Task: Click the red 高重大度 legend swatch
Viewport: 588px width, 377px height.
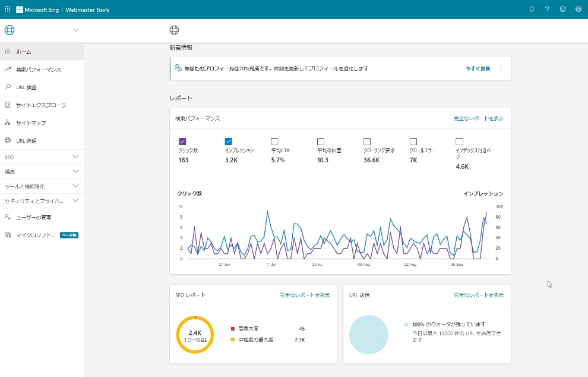Action: pos(232,329)
